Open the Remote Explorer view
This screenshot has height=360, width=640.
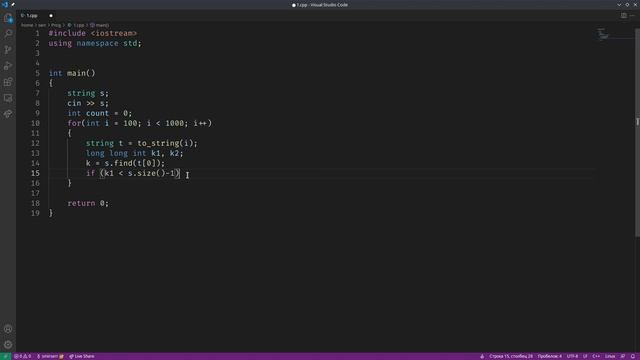[x=8, y=98]
